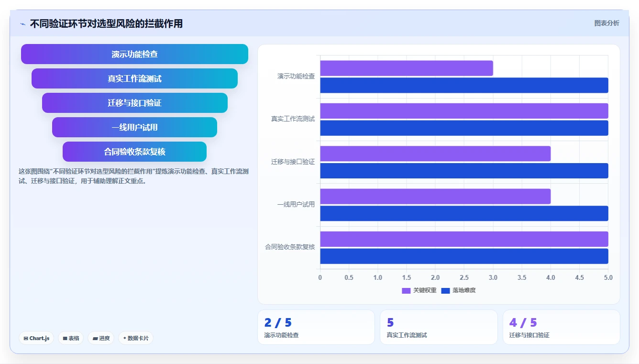The width and height of the screenshot is (639, 364).
Task: Toggle the 落地难度 legend blue swatch
Action: click(445, 291)
